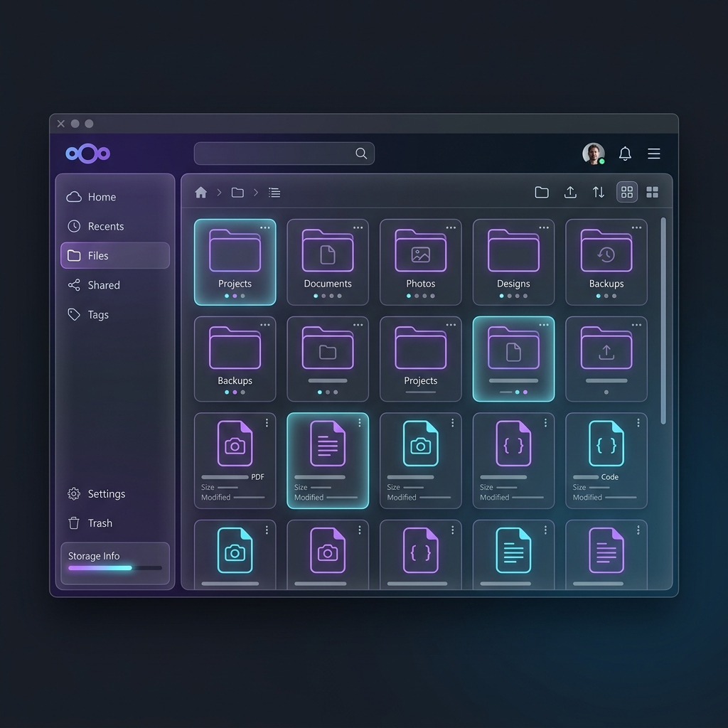Open the user avatar profile

593,154
